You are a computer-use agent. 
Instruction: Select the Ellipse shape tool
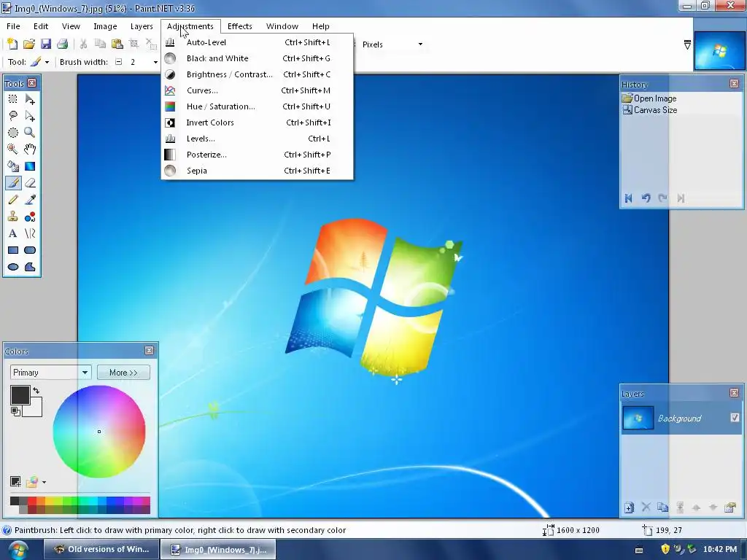coord(13,267)
